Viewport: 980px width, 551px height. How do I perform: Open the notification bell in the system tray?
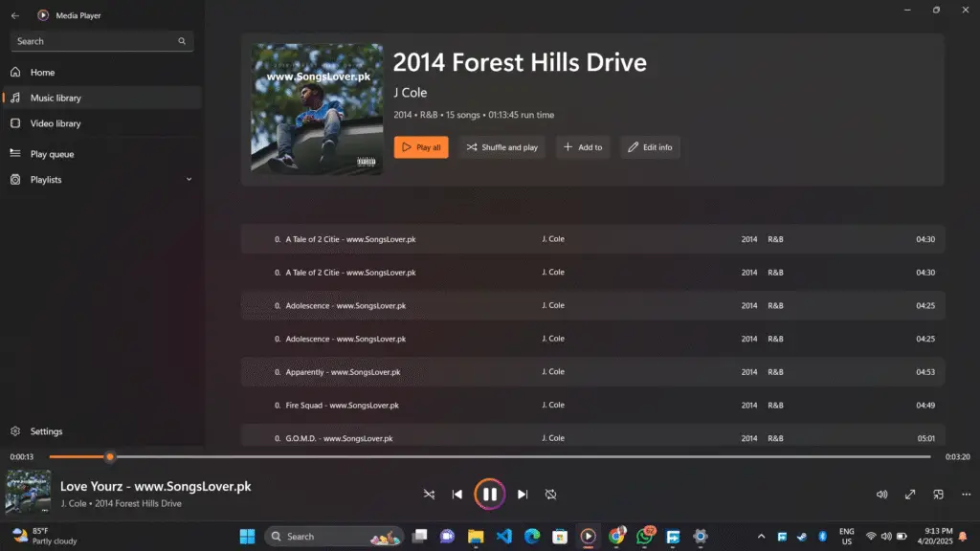(963, 536)
